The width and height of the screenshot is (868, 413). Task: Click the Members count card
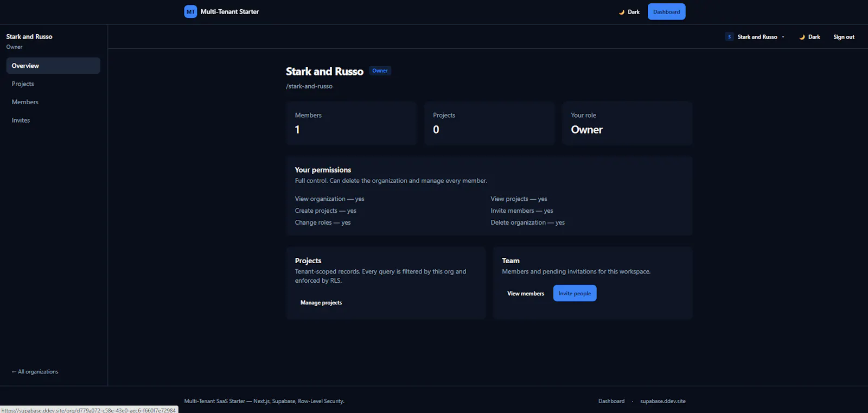352,123
